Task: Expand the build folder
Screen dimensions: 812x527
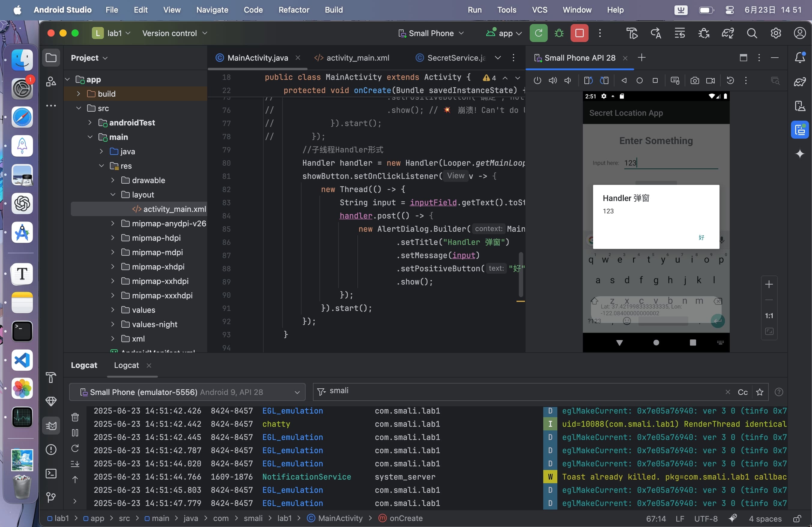Action: point(78,94)
